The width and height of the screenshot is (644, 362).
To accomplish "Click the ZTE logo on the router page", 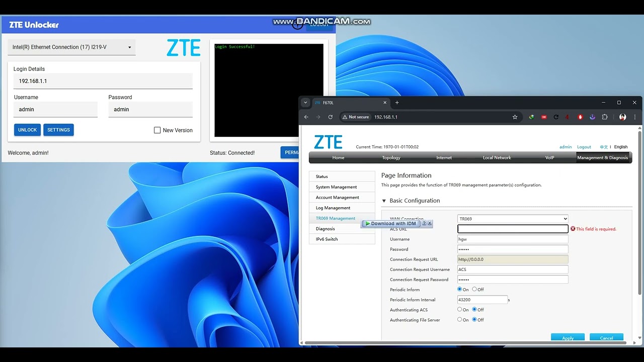I will tap(328, 142).
